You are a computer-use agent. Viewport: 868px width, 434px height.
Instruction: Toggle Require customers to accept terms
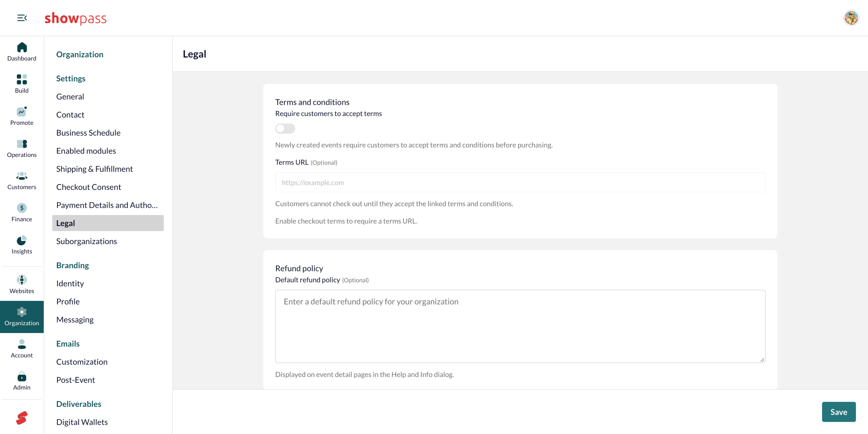[285, 129]
